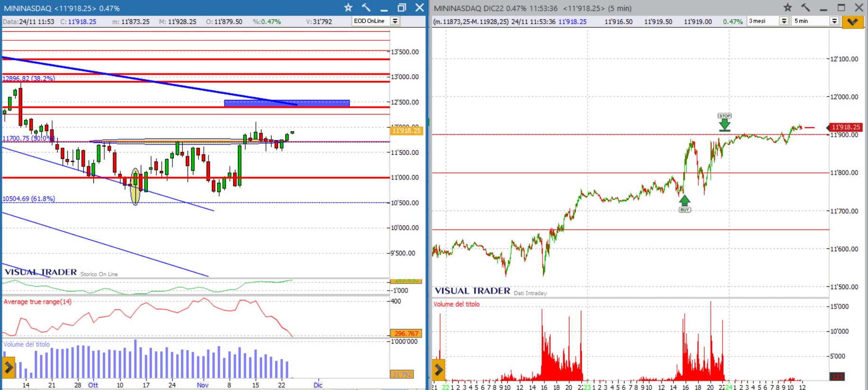Click the orange arrow button in left volume panel
Screen dimensions: 868x390
coord(9,367)
